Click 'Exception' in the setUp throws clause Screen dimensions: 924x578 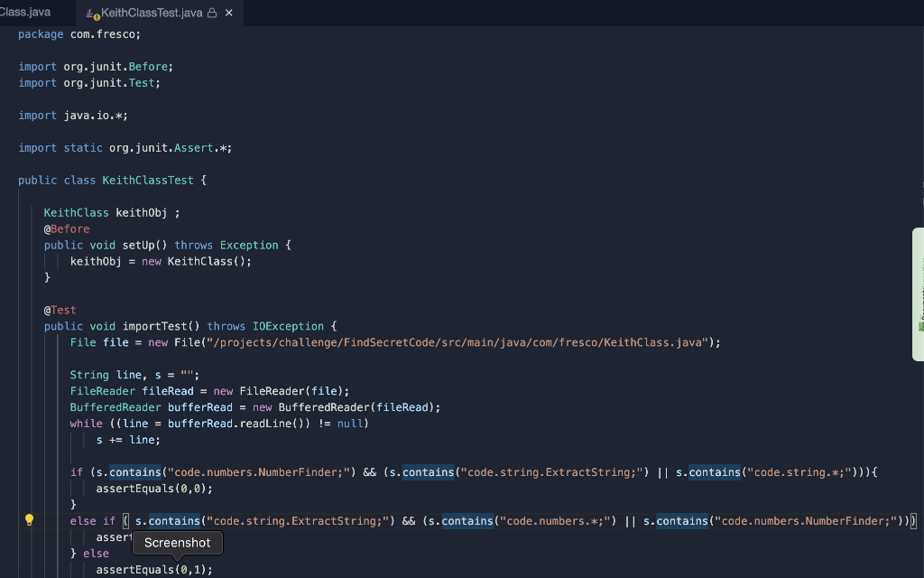249,245
